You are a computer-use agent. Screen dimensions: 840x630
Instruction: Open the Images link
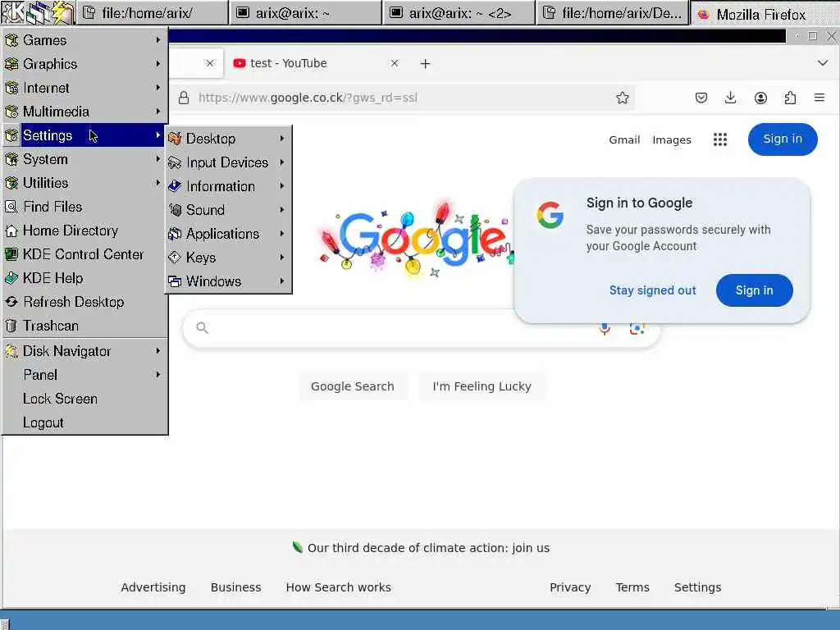672,139
